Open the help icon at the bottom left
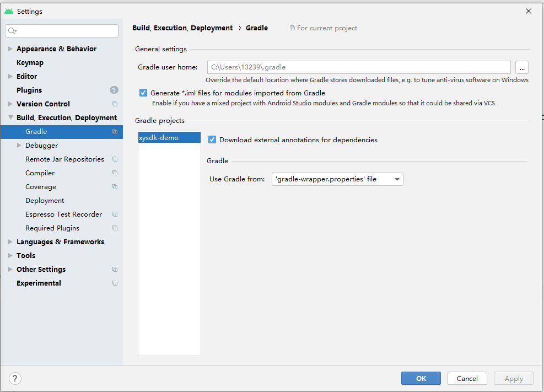This screenshot has width=544, height=392. [x=14, y=378]
